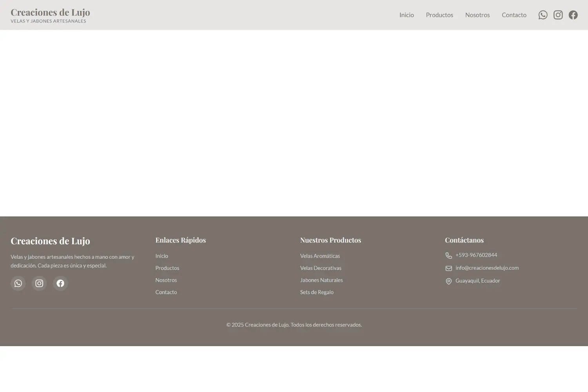The width and height of the screenshot is (588, 392).
Task: Click the envelope icon beside the email
Action: 448,269
